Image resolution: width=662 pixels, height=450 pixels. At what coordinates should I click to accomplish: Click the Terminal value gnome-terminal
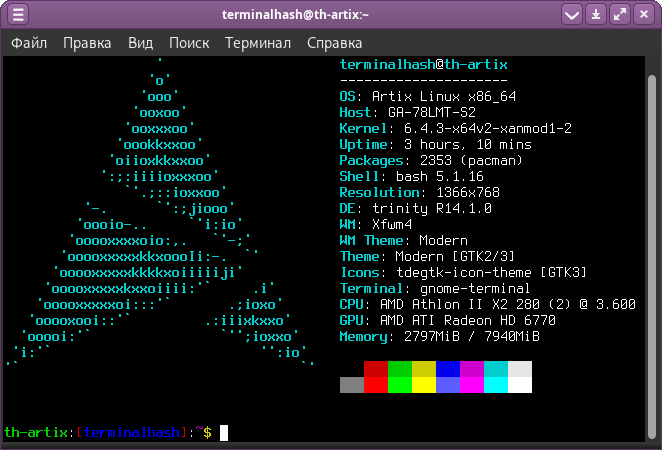(475, 289)
